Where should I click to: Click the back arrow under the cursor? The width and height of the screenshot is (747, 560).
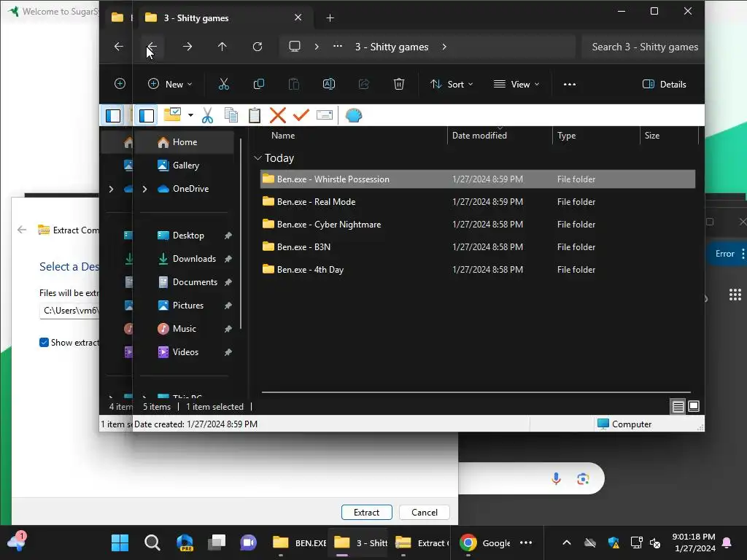point(152,47)
